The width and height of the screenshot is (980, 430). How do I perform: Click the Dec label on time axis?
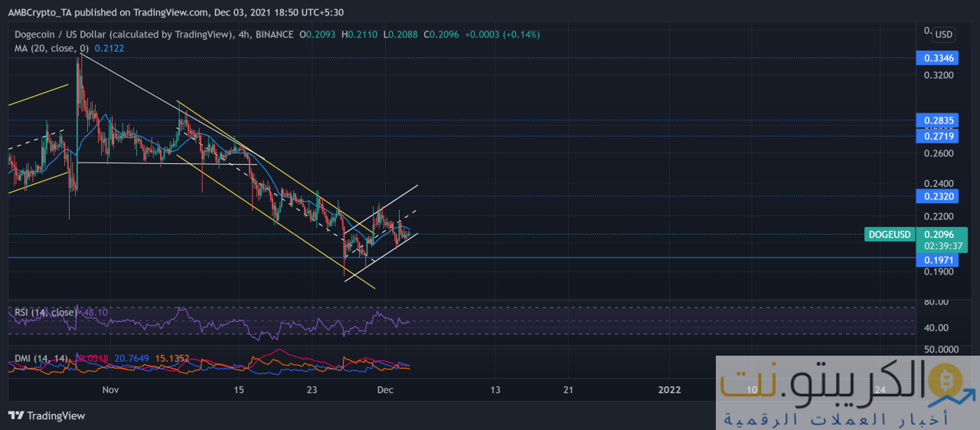pyautogui.click(x=385, y=390)
